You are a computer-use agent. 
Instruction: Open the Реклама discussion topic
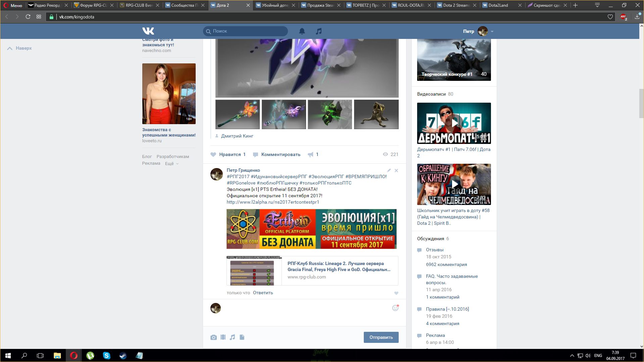[435, 335]
